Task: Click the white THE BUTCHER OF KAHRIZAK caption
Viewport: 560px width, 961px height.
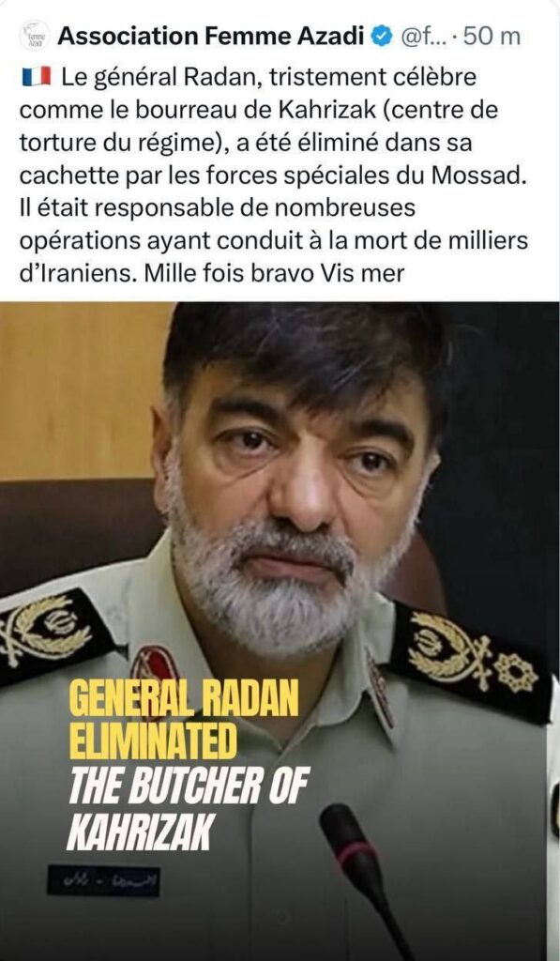Action: tap(189, 810)
